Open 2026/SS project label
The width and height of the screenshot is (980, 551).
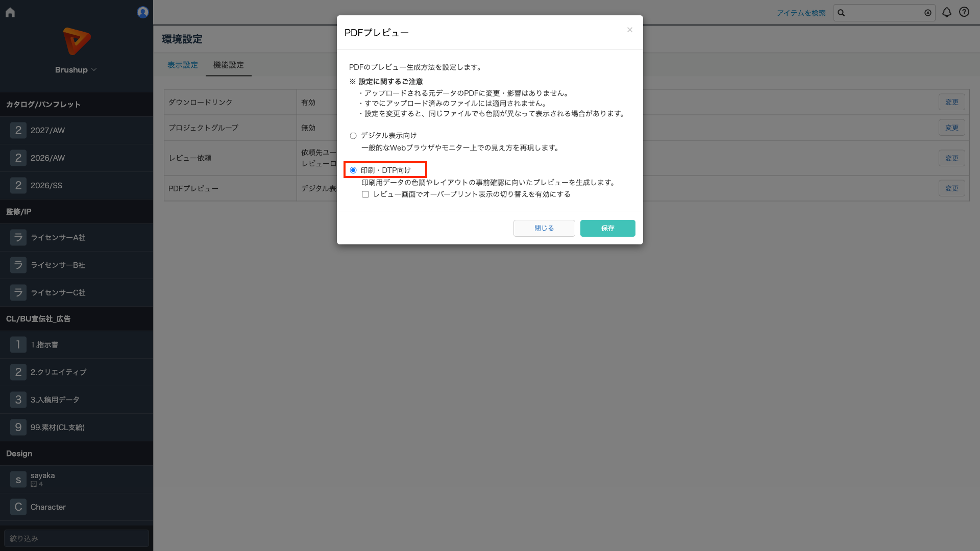point(46,185)
